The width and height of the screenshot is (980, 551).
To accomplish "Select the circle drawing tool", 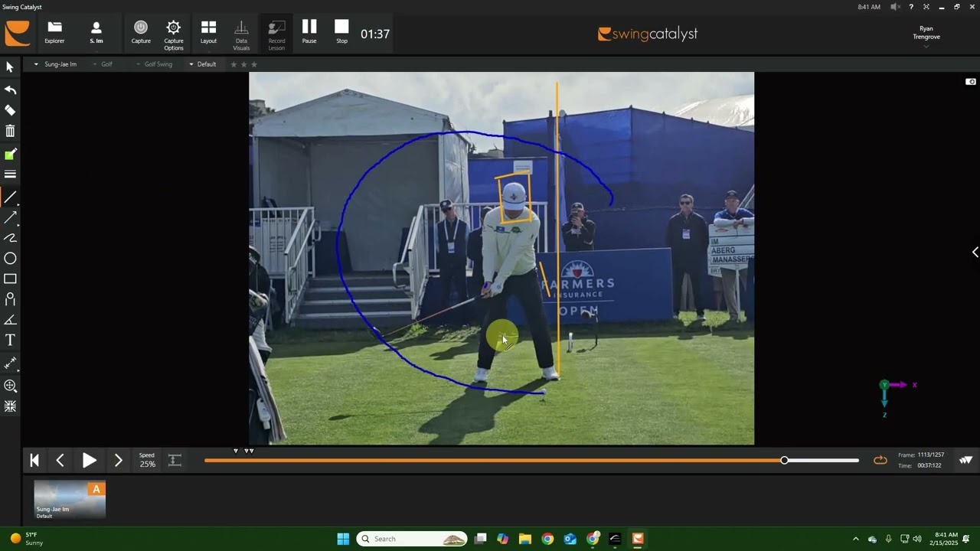I will [x=10, y=259].
